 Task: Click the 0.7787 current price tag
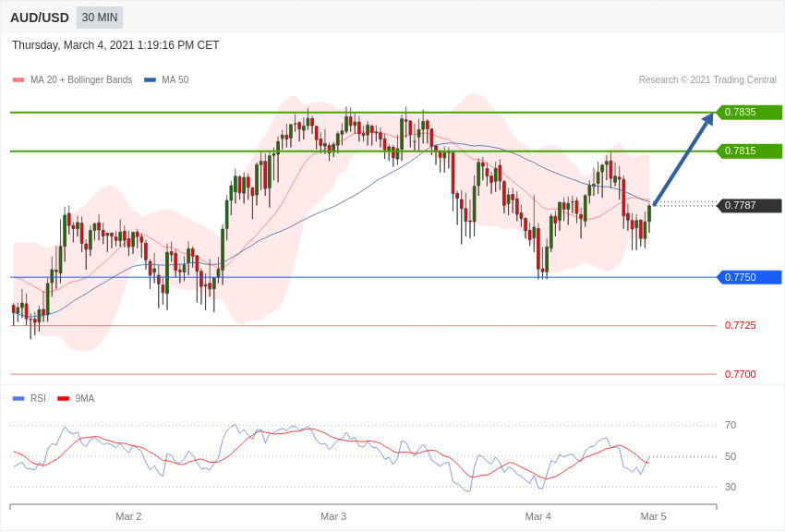tap(749, 205)
